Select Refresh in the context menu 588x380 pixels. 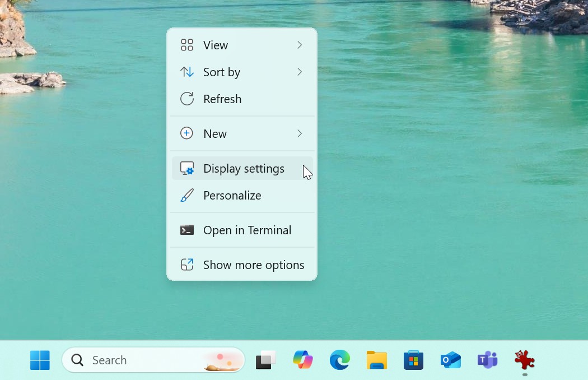tap(222, 99)
